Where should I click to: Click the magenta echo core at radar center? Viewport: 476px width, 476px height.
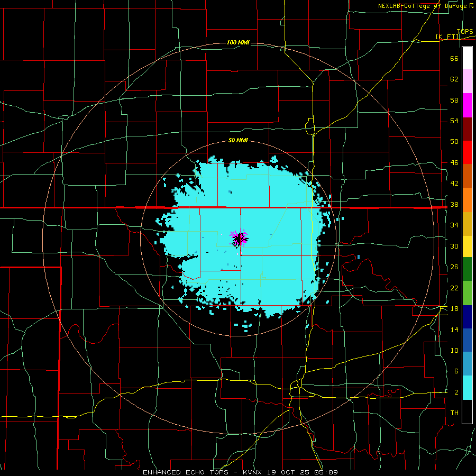tap(239, 238)
